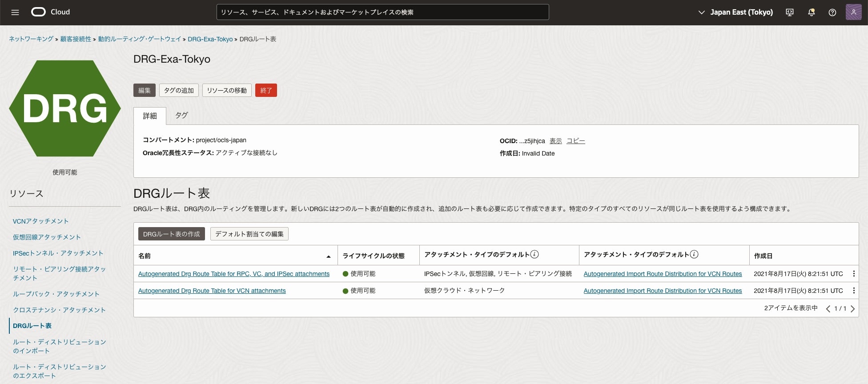Expand the Japan East (Tokyo) region selector
Viewport: 868px width, 384px height.
735,12
